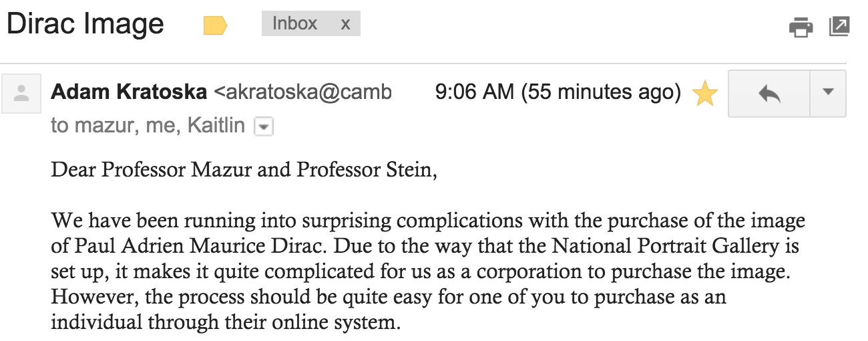Image resolution: width=868 pixels, height=341 pixels.
Task: Click the sender's avatar placeholder icon
Action: (x=21, y=94)
